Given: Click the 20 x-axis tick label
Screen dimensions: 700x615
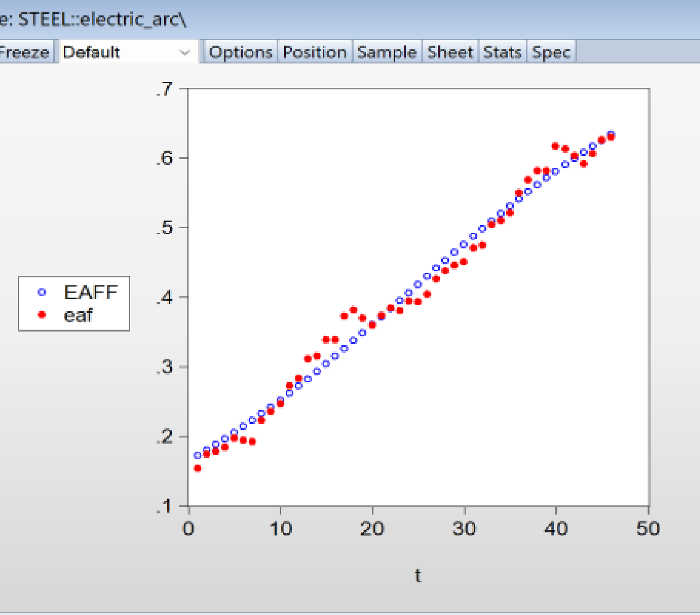Looking at the screenshot, I should point(372,529).
